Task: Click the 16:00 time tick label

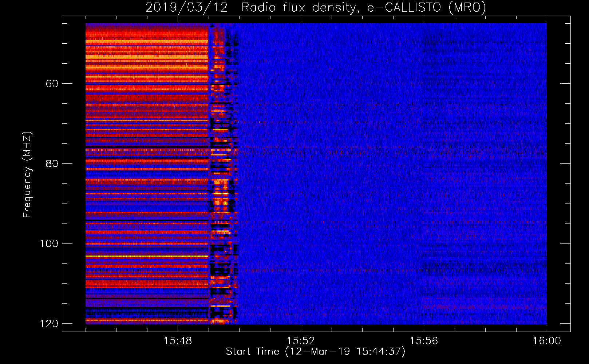Action: click(547, 341)
